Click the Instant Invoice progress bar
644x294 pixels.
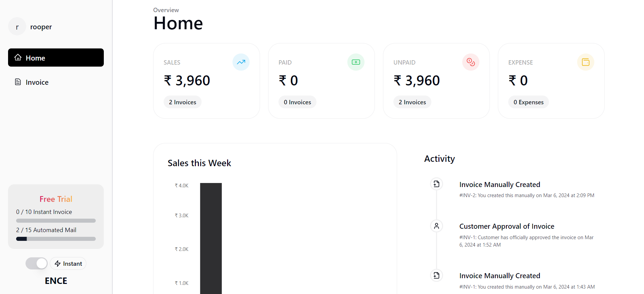coord(56,221)
